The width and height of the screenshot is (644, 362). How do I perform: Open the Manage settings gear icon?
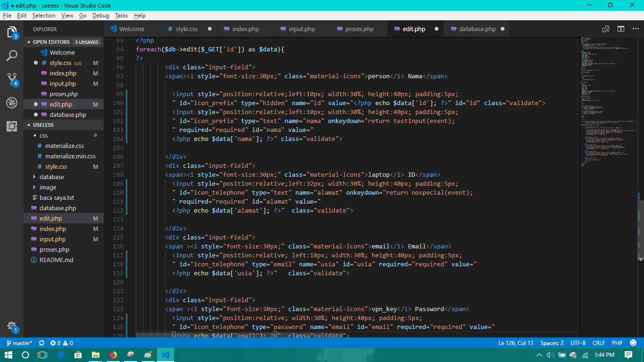pyautogui.click(x=11, y=325)
